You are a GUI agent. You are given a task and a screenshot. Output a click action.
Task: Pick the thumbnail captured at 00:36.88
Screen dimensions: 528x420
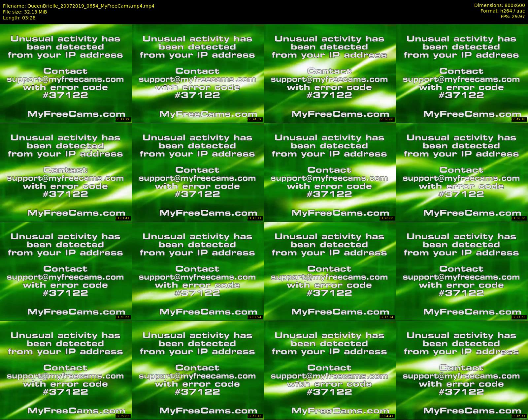[330, 74]
